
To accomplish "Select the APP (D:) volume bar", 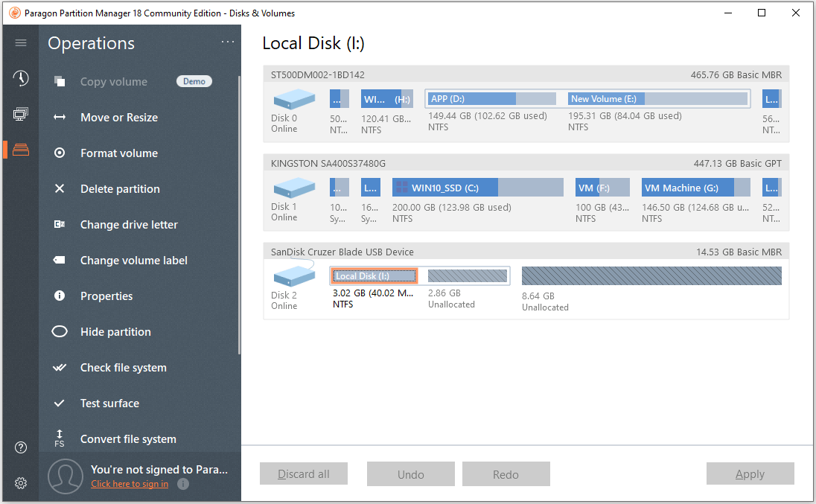I will [492, 99].
